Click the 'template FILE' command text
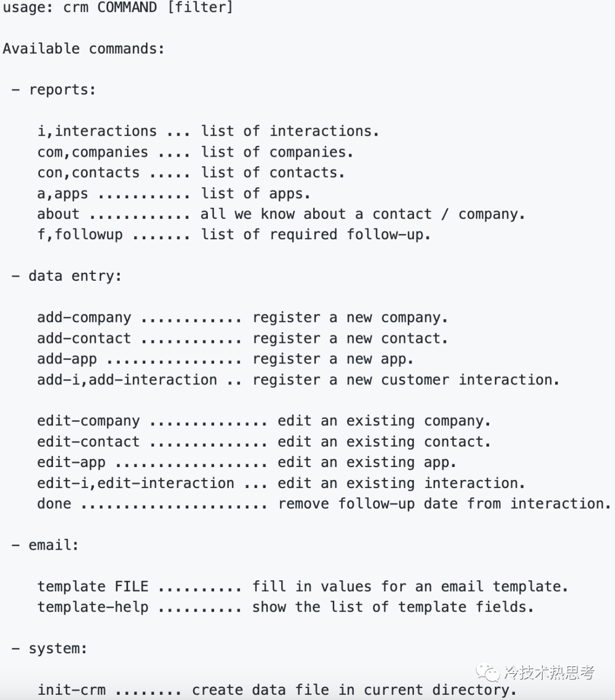615x700 pixels. pyautogui.click(x=92, y=587)
